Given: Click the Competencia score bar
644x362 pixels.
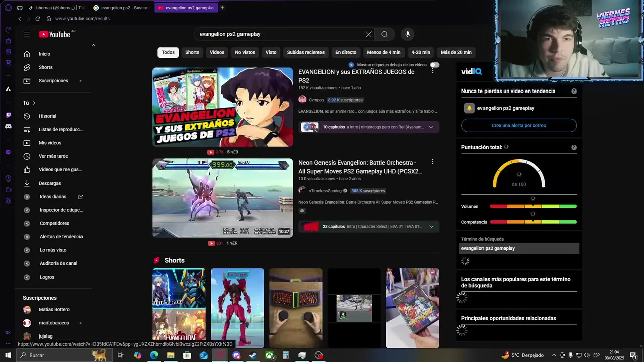Looking at the screenshot, I should coord(533,222).
